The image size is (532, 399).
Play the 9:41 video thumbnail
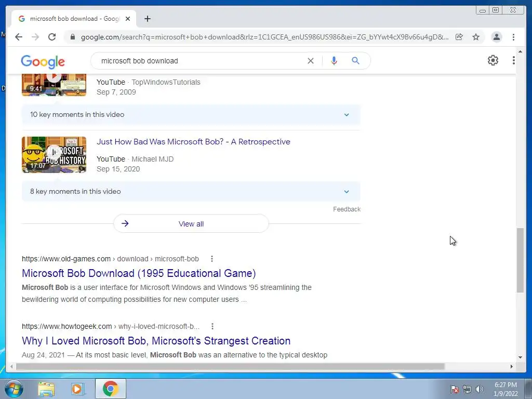tap(54, 85)
